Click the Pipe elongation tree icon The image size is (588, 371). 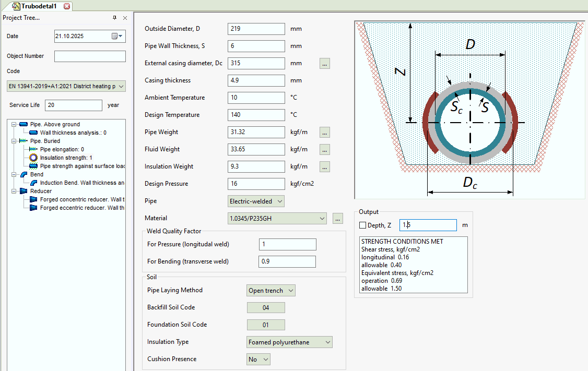click(33, 149)
